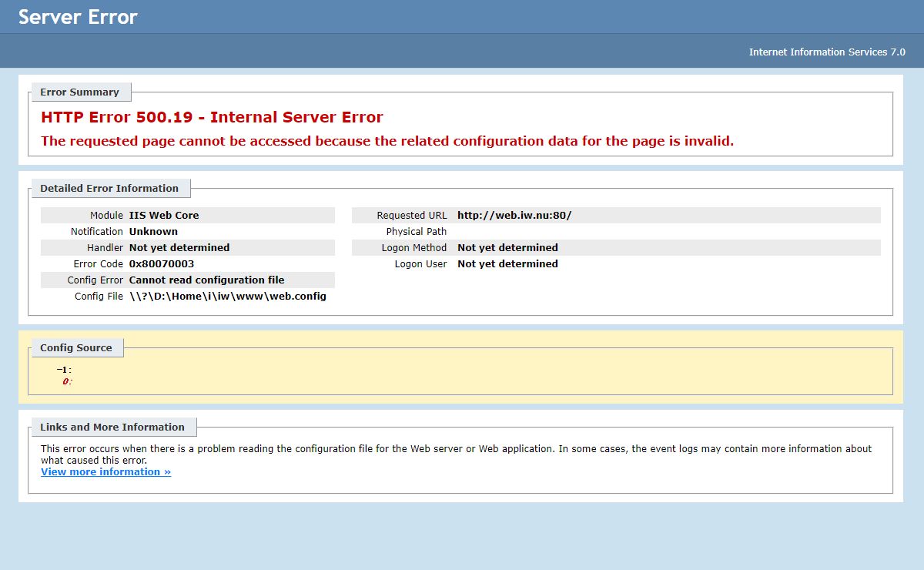Click the 'Physical Path' label

point(417,231)
